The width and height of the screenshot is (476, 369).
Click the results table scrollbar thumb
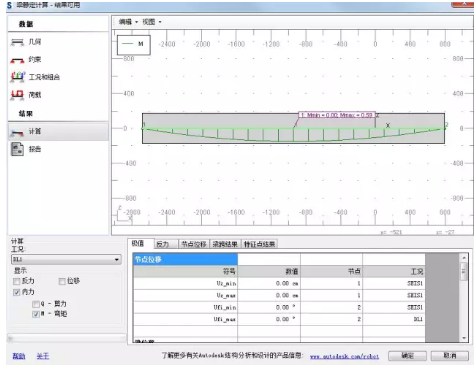coord(464,271)
